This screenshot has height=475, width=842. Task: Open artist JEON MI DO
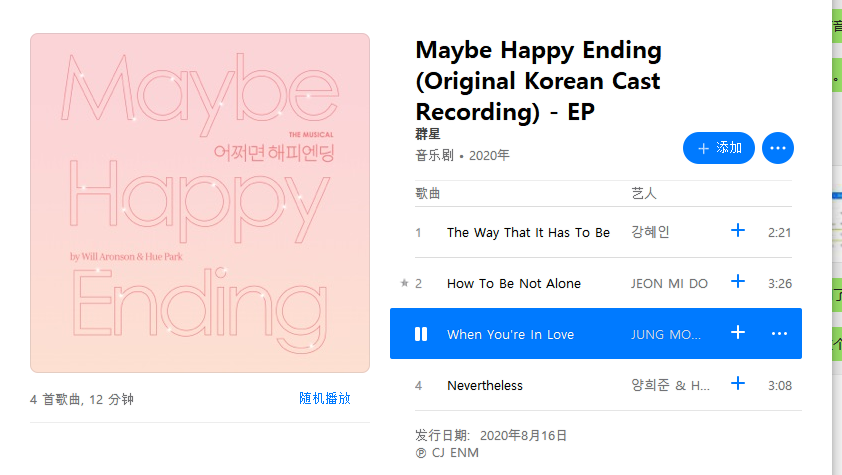[x=669, y=283]
